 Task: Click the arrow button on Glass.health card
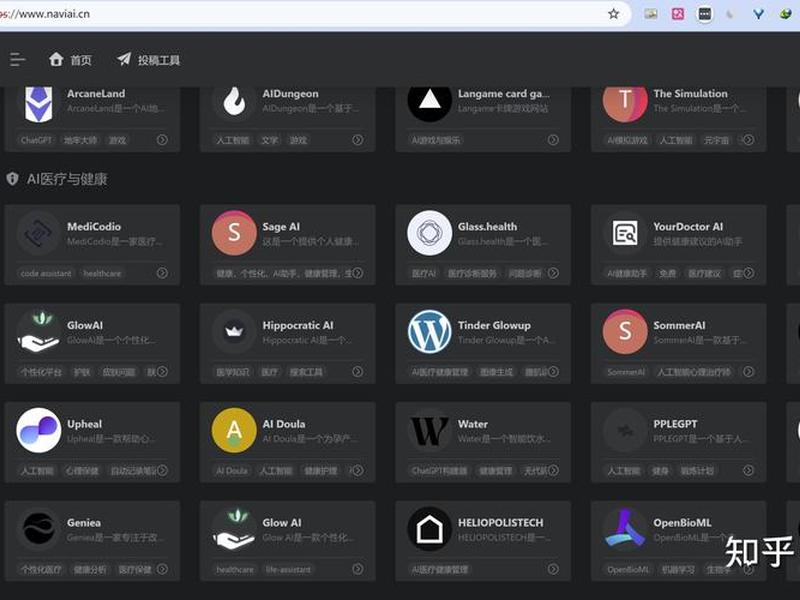[x=553, y=273]
